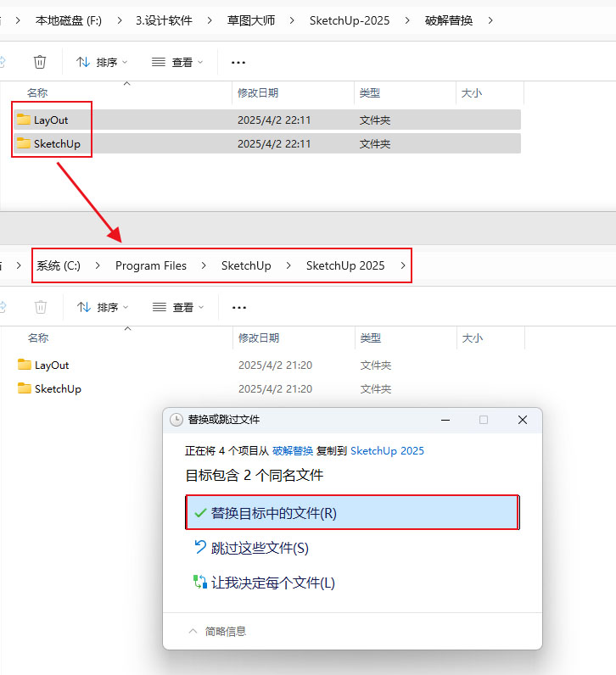Screen dimensions: 616x675
Task: Sort by 类型 column in lower window
Action: click(371, 338)
